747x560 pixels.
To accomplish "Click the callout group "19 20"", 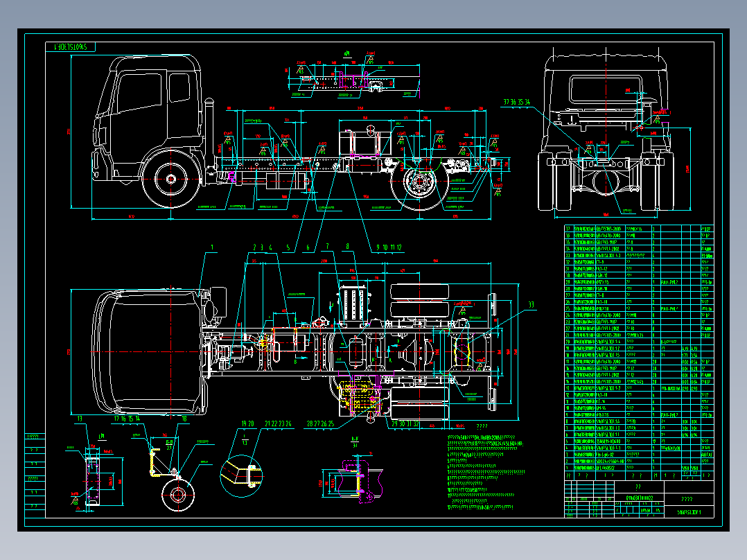I will [x=248, y=423].
